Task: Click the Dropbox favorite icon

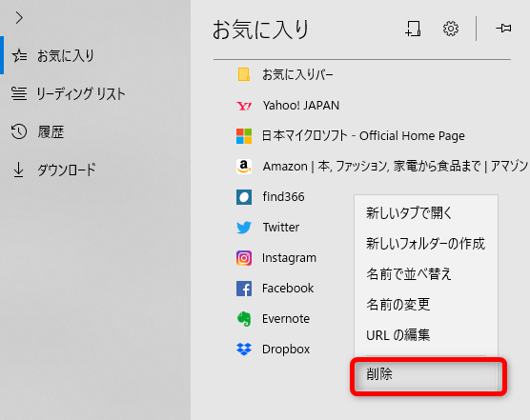Action: click(x=244, y=350)
